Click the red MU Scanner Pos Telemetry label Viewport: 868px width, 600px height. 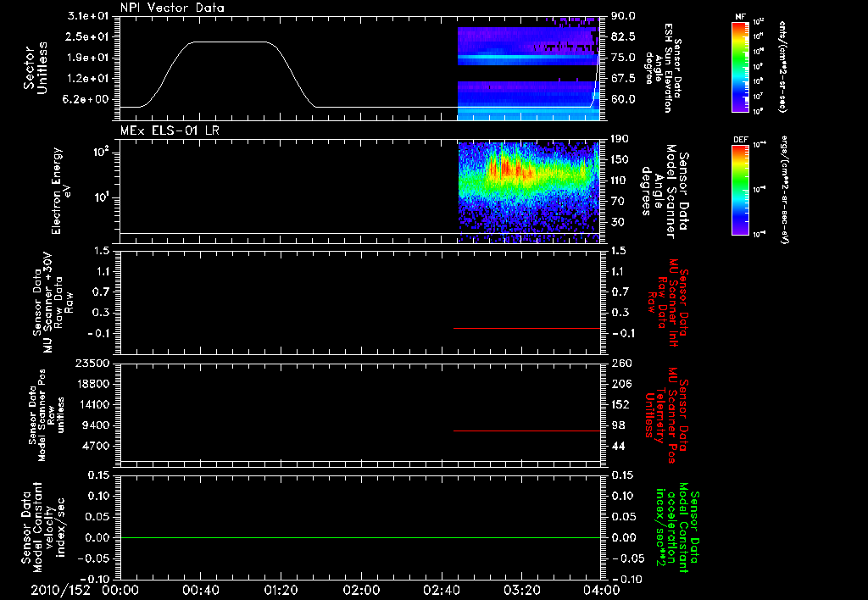point(666,415)
